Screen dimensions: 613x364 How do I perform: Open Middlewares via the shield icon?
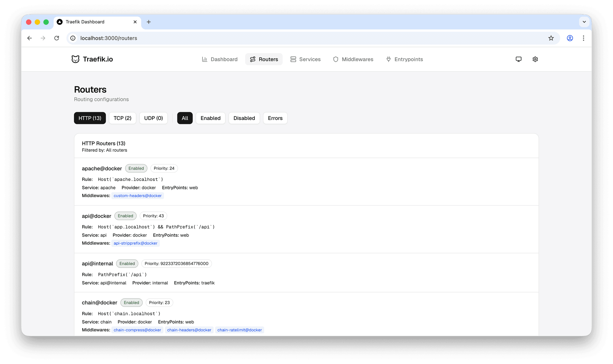pos(336,59)
